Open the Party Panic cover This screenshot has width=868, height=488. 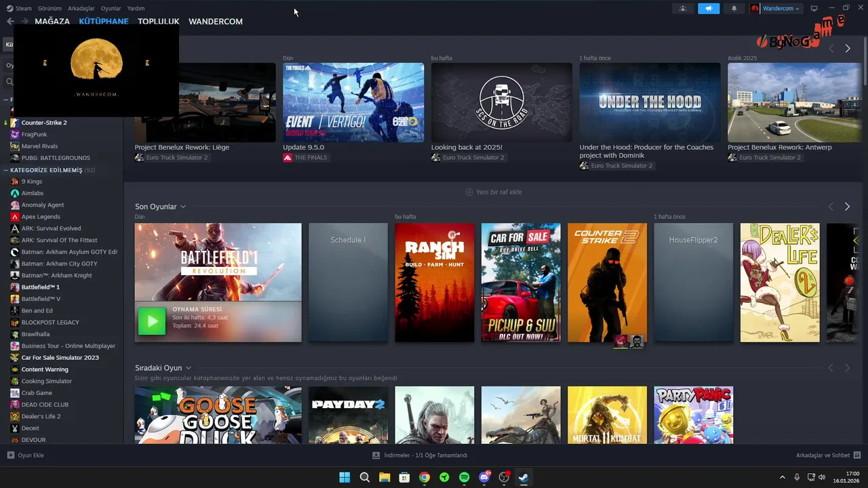coord(693,415)
